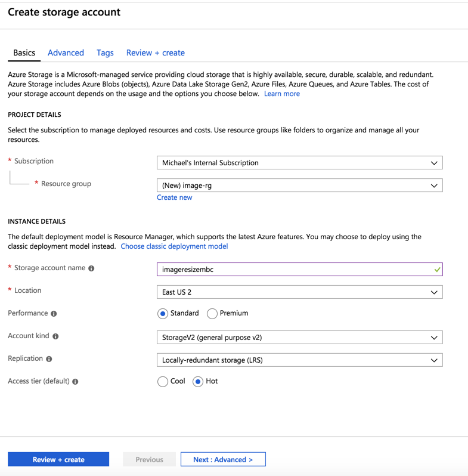Select Standard performance radio button
Image resolution: width=468 pixels, height=476 pixels.
163,314
